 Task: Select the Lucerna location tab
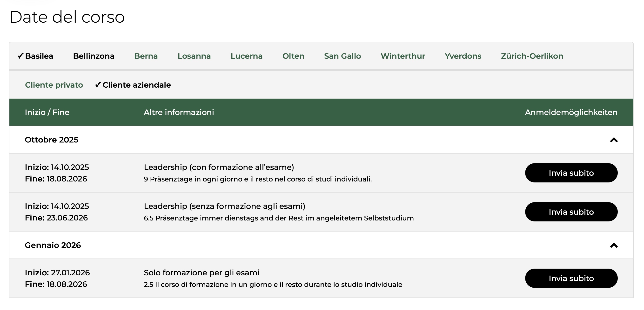coord(247,56)
